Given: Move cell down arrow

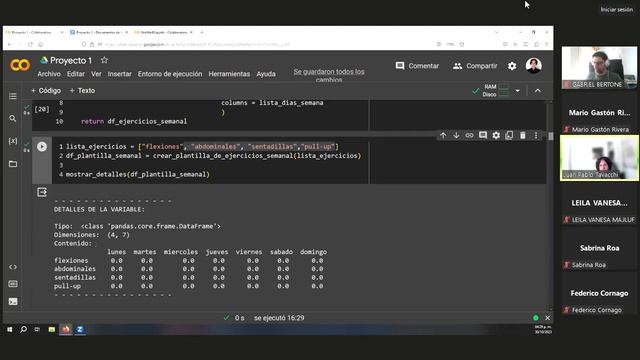Looking at the screenshot, I should tap(456, 135).
